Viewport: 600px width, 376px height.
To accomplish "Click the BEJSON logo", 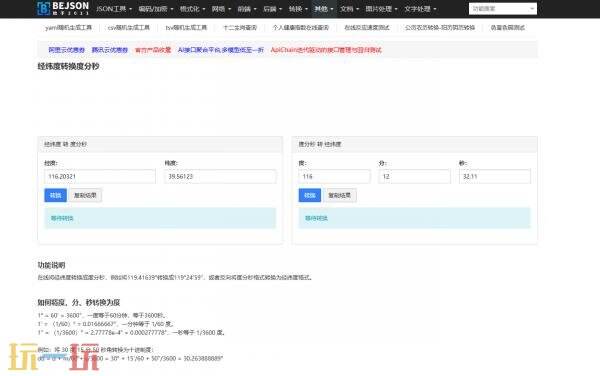I will pyautogui.click(x=63, y=8).
